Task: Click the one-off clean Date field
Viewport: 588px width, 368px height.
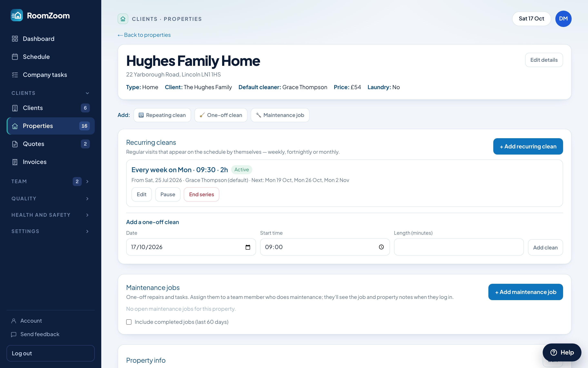Action: click(x=191, y=247)
